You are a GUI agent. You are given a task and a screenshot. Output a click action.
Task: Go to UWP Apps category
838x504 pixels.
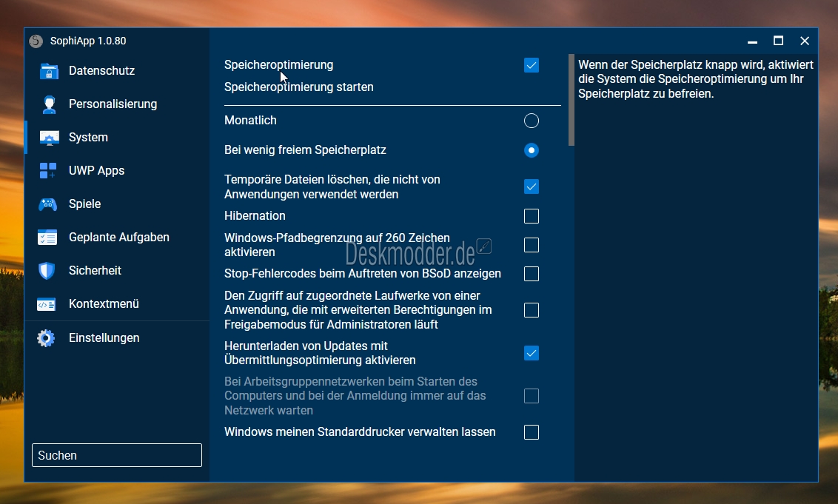(96, 170)
